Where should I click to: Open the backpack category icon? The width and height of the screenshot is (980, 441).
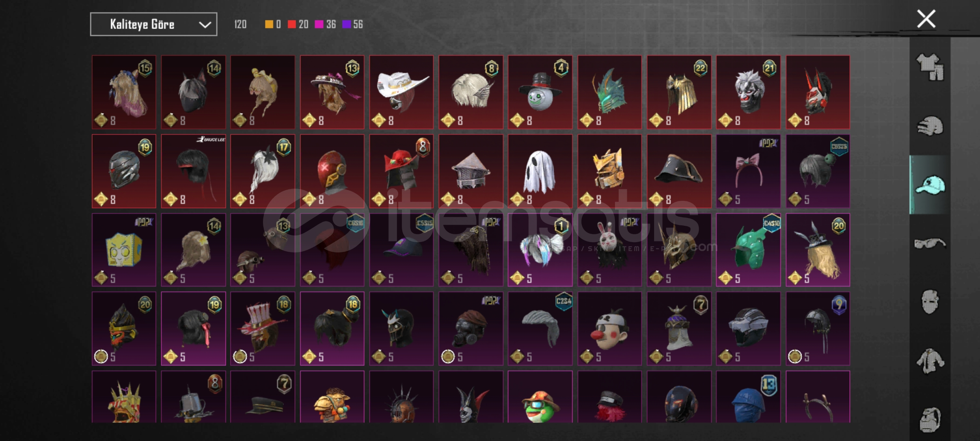[x=930, y=419]
